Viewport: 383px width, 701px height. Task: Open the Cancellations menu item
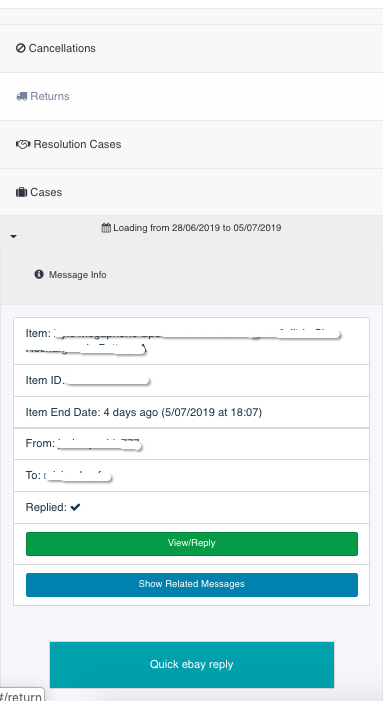pos(191,48)
